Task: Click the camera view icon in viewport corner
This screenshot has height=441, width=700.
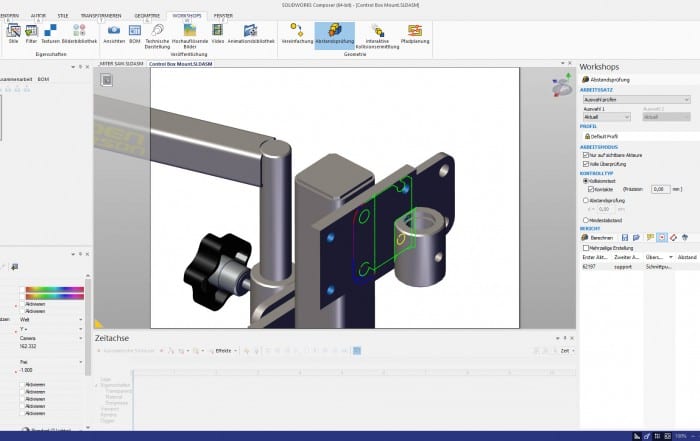Action: click(106, 80)
